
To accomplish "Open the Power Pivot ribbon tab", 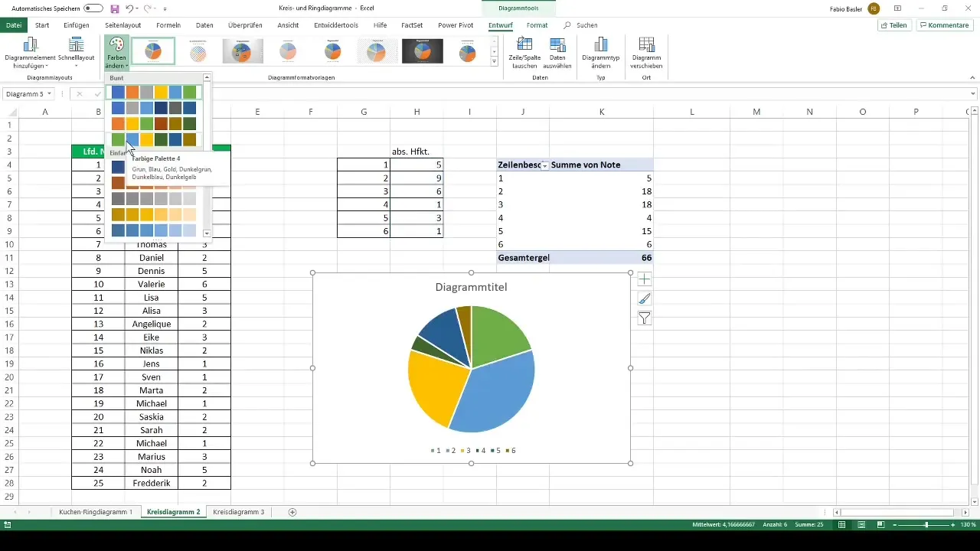I will point(456,25).
